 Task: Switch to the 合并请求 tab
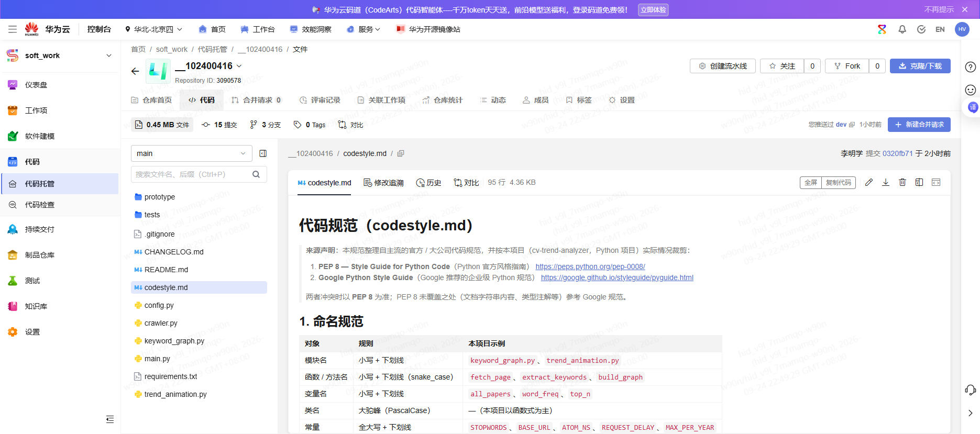[257, 100]
